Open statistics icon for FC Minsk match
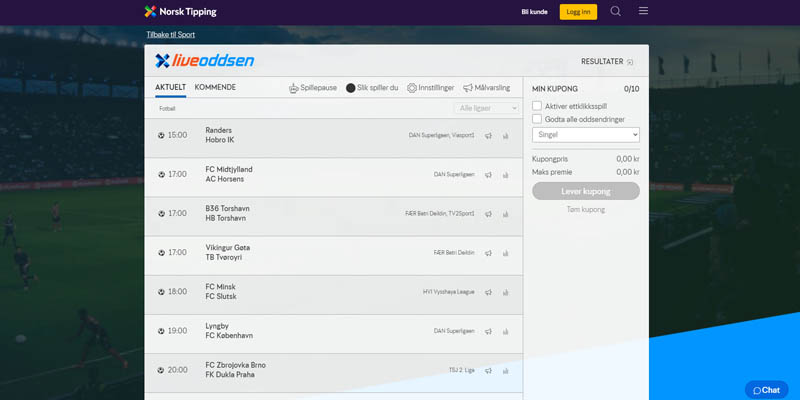This screenshot has width=800, height=400. tap(506, 292)
